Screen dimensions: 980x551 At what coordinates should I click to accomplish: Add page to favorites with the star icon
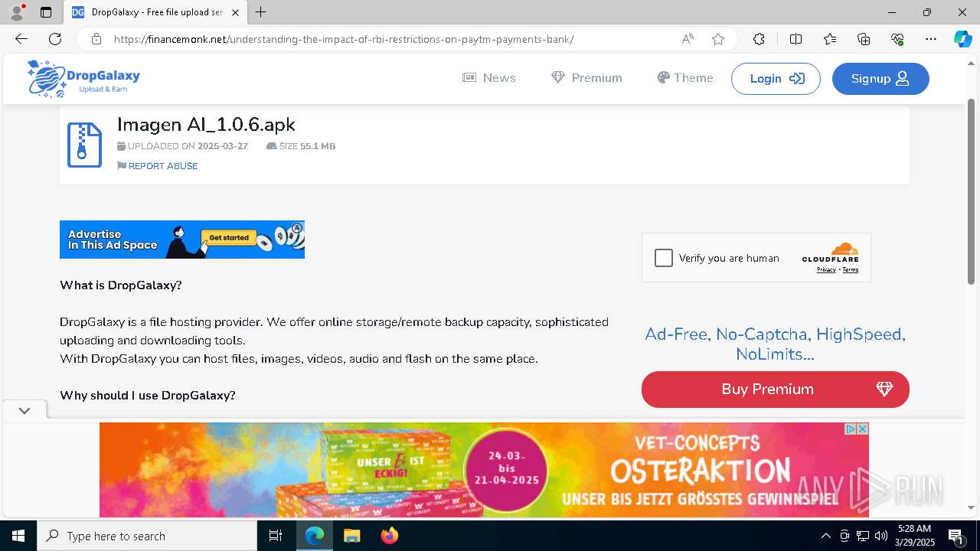click(718, 39)
